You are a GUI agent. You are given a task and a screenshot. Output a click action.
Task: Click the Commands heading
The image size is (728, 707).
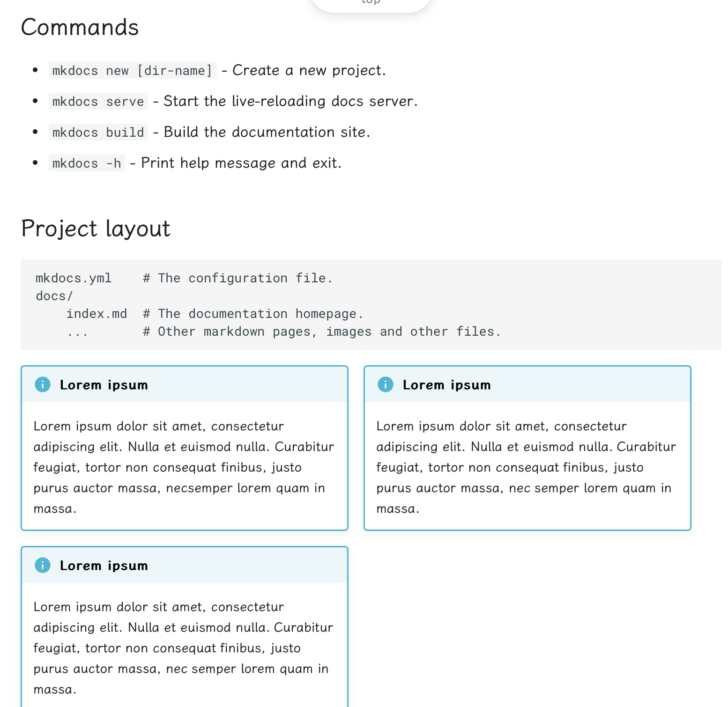pos(80,27)
